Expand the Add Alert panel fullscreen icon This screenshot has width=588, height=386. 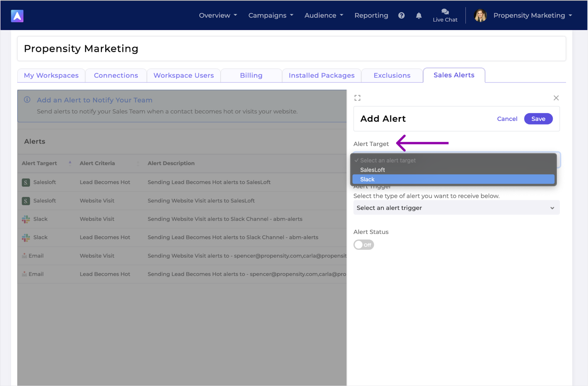click(357, 98)
